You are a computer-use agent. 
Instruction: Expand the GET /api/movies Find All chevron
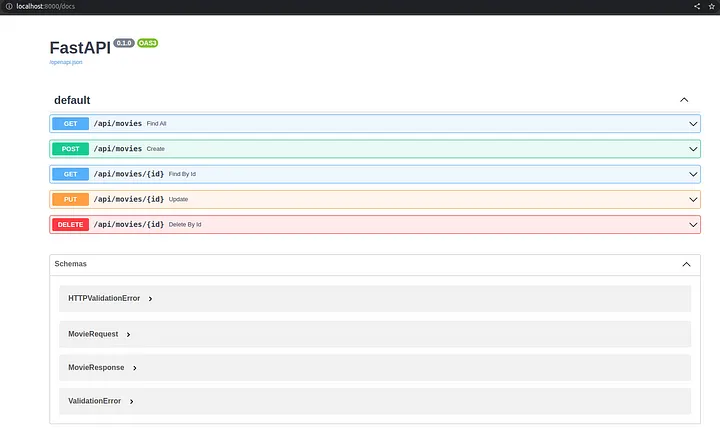[693, 124]
